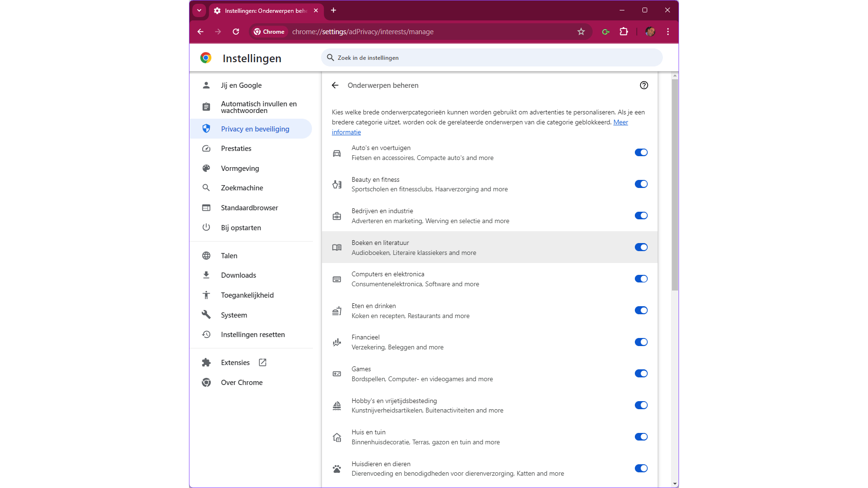The height and width of the screenshot is (488, 868).
Task: Open the Downloads settings section
Action: (x=238, y=275)
